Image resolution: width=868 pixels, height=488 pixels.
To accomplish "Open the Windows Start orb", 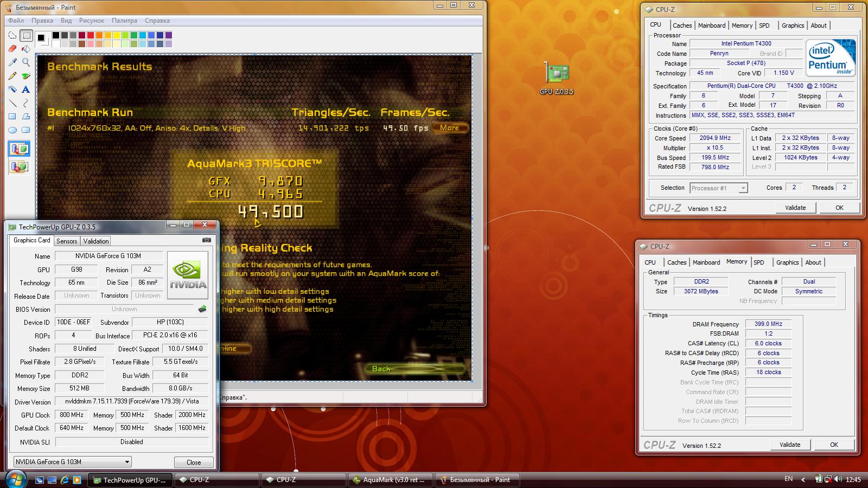I will 15,479.
